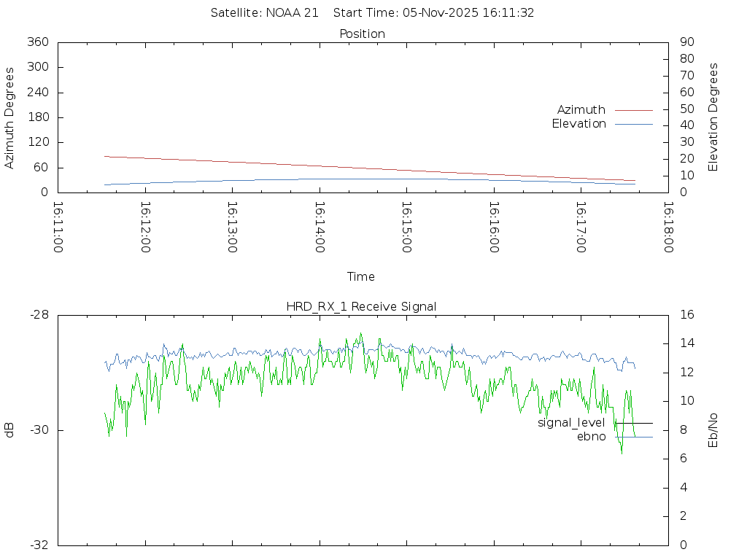Click the HRD_RX_1 Receive Signal chart title

click(x=361, y=306)
